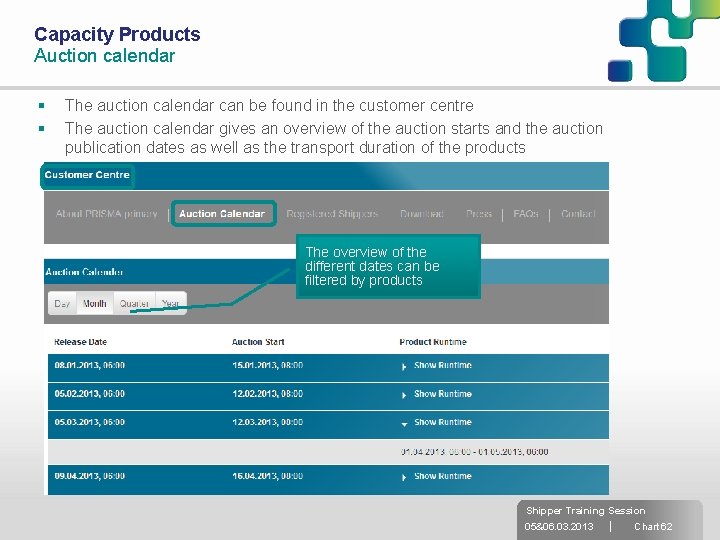Viewport: 720px width, 540px height.
Task: Open the Contact link
Action: (578, 214)
